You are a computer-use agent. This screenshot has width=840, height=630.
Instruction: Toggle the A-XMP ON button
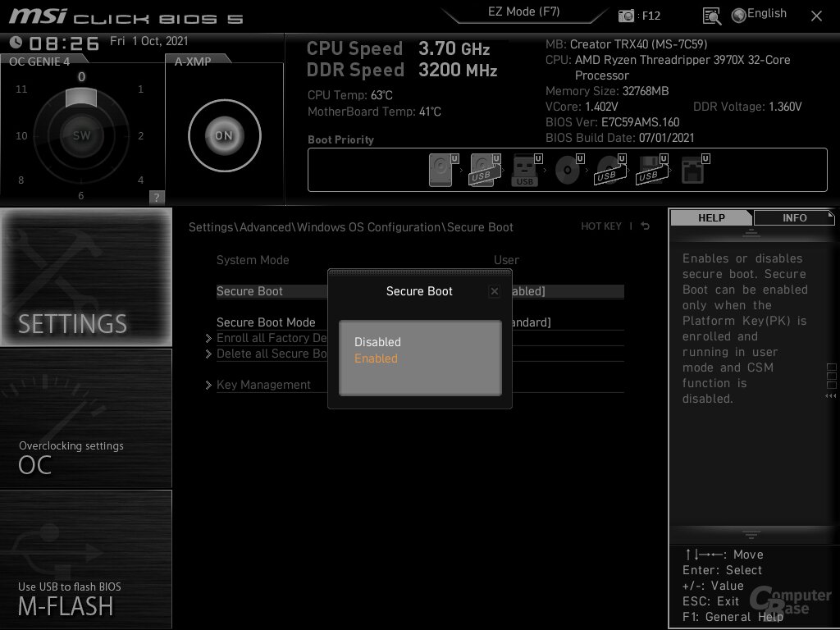(225, 135)
